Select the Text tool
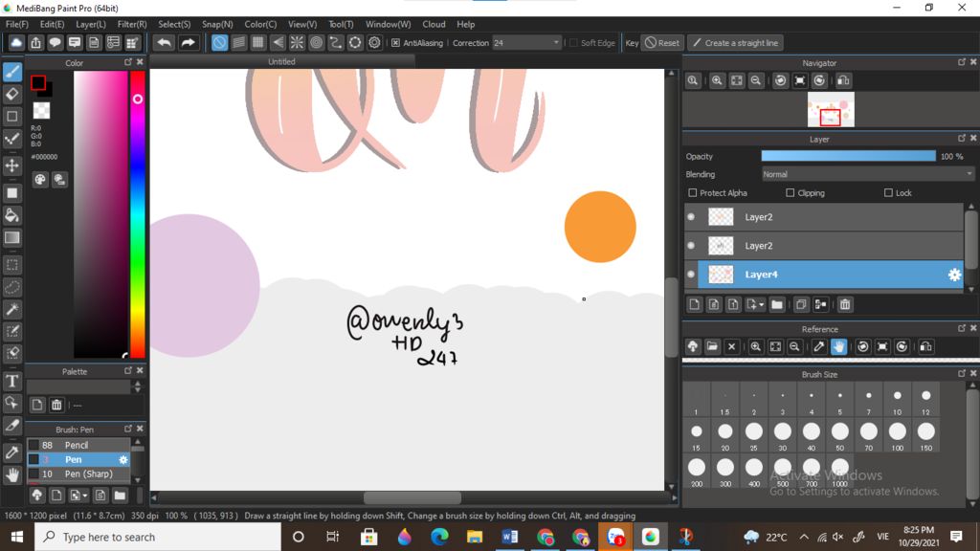980x551 pixels. point(12,381)
